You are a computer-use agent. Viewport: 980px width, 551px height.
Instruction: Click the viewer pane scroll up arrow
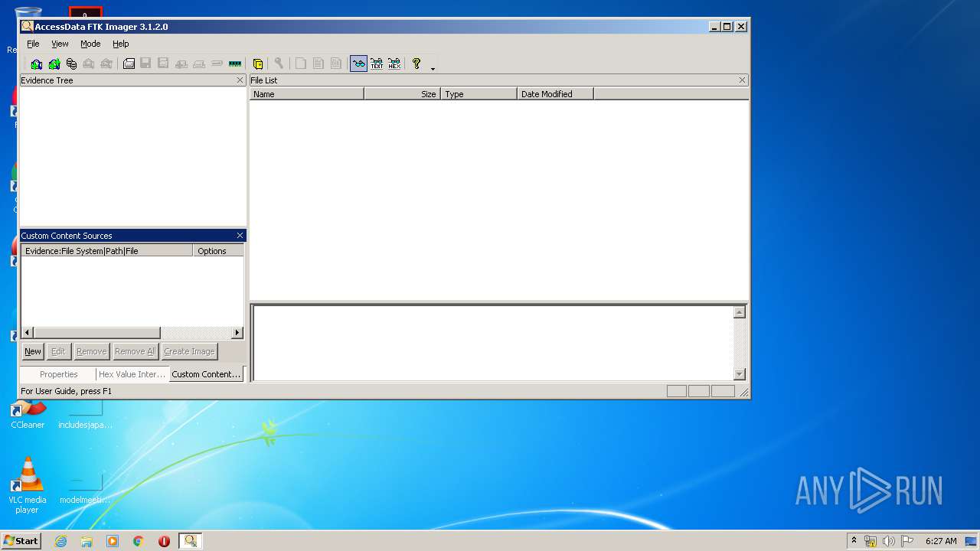(740, 312)
